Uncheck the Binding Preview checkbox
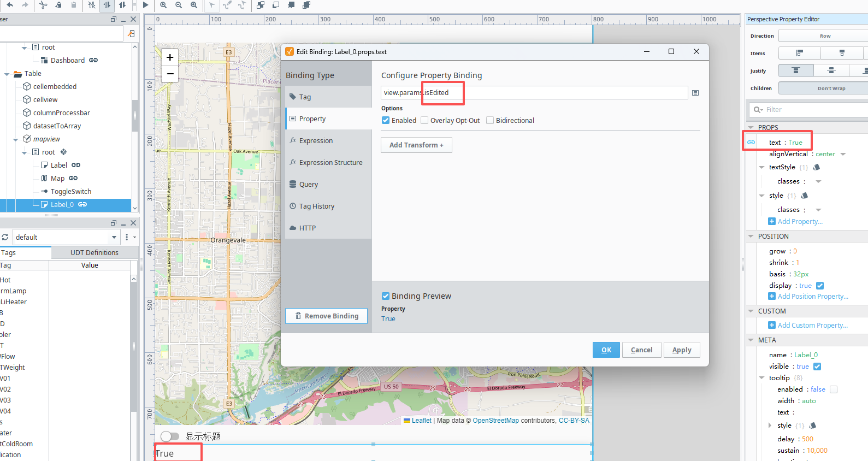Viewport: 868px width, 461px height. click(x=386, y=296)
